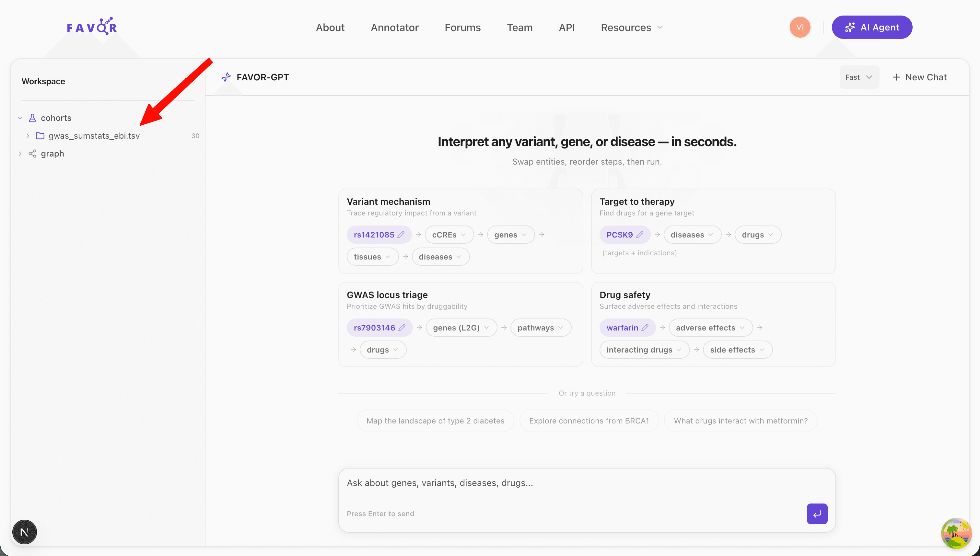Open the cCREs step dropdown

449,235
